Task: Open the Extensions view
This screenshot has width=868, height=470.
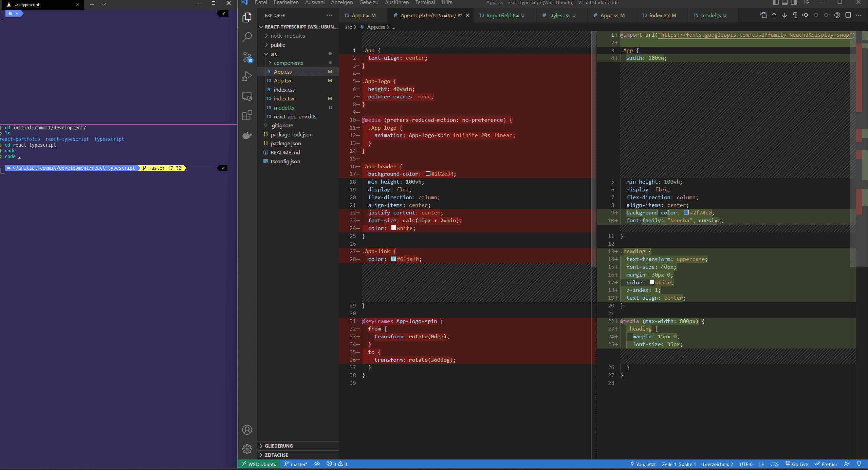Action: [247, 115]
